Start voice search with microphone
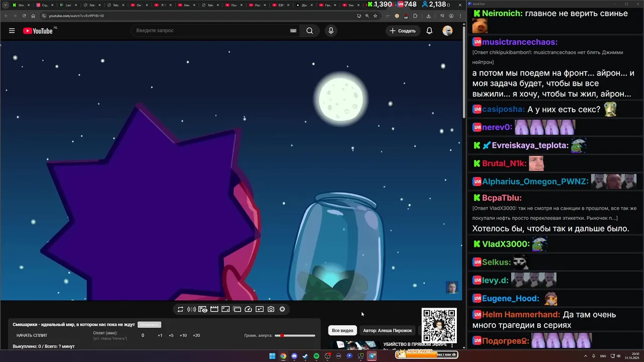The width and height of the screenshot is (644, 362). [x=331, y=31]
